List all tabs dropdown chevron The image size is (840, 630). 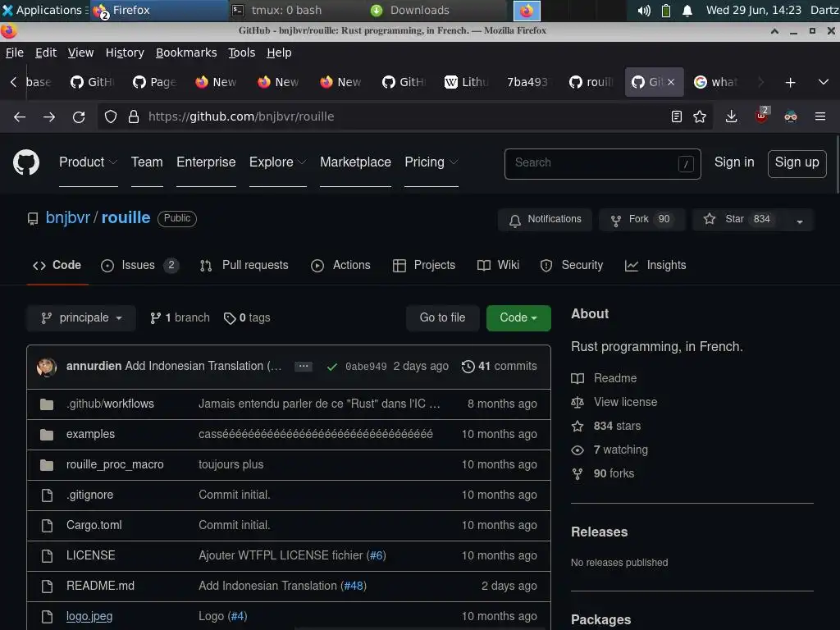coord(824,82)
